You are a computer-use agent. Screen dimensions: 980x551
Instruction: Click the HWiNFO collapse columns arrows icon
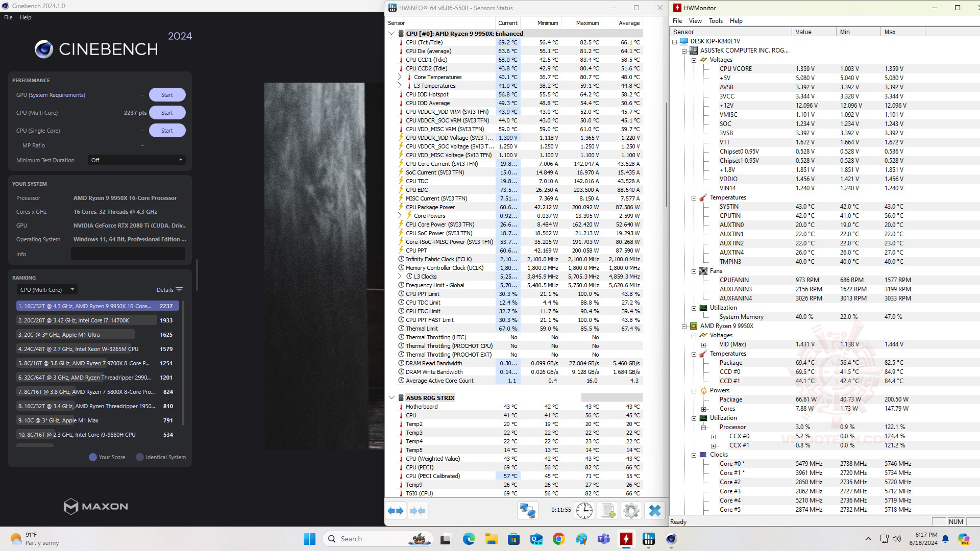tap(418, 511)
